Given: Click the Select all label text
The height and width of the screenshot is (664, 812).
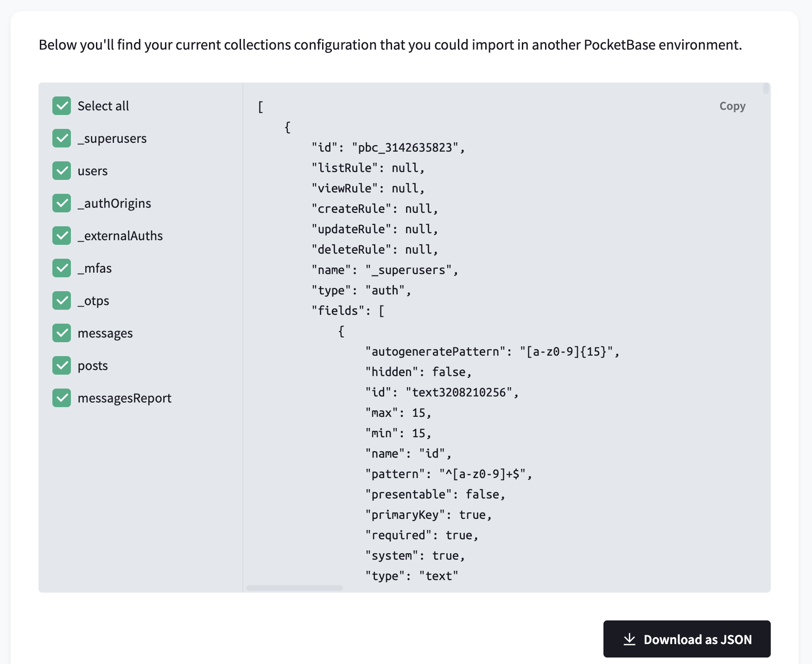Looking at the screenshot, I should pos(103,106).
